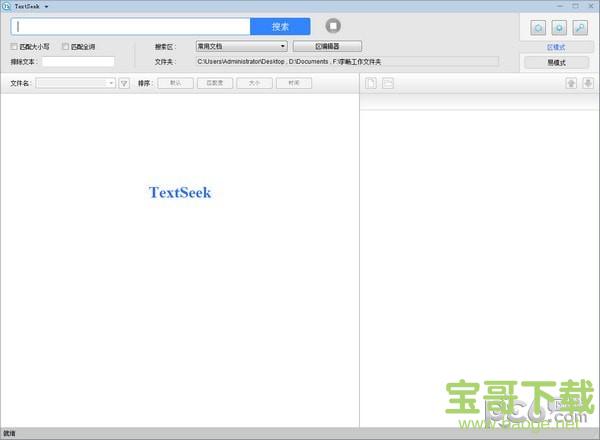
Task: Click the filename filter funnel icon
Action: coord(124,83)
